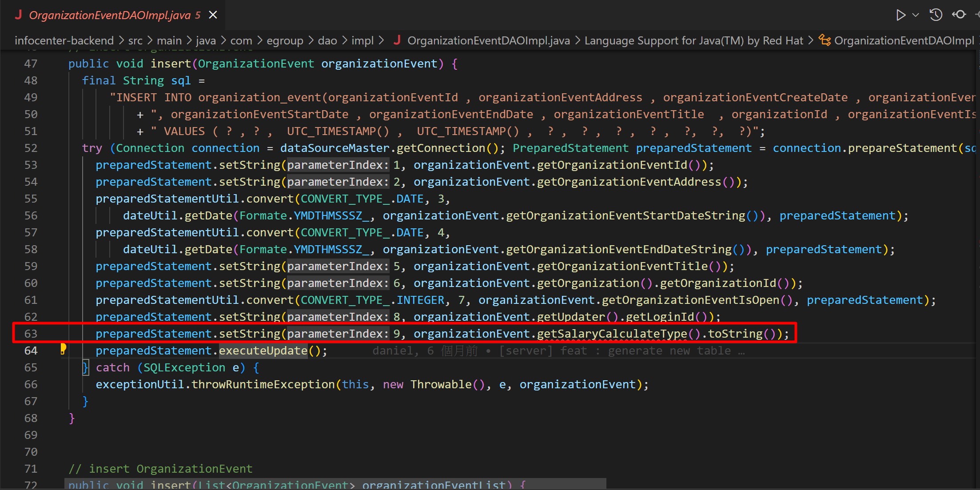Run the Java file using the play icon
This screenshot has width=980, height=490.
click(901, 15)
